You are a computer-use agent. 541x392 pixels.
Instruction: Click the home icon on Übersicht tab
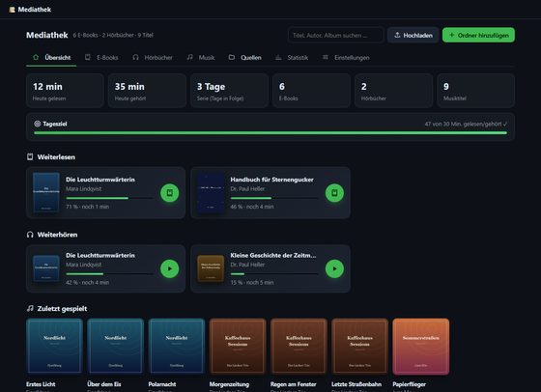[36, 57]
